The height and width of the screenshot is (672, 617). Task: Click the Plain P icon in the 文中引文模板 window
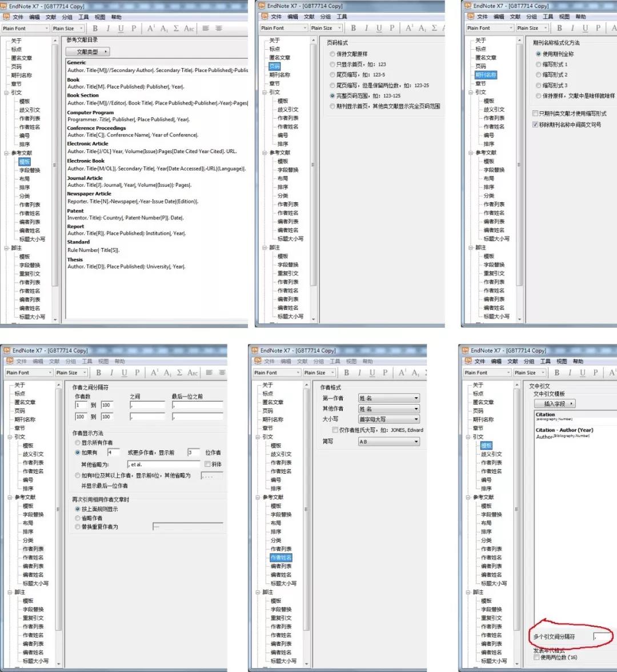point(595,373)
